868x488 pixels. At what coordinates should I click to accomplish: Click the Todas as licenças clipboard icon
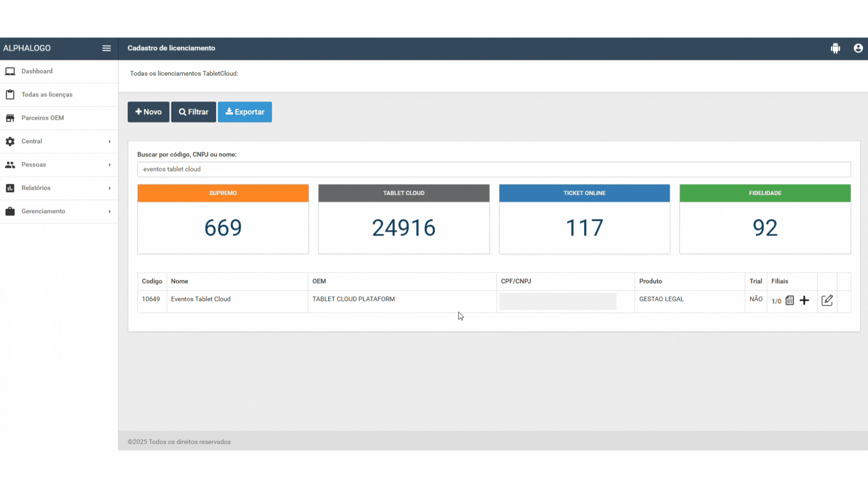10,94
